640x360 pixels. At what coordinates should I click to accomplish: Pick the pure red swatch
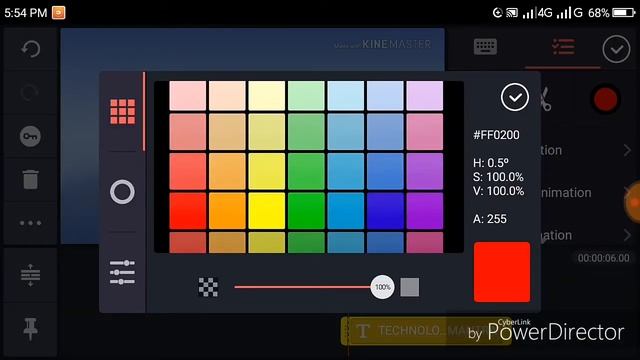pyautogui.click(x=188, y=211)
